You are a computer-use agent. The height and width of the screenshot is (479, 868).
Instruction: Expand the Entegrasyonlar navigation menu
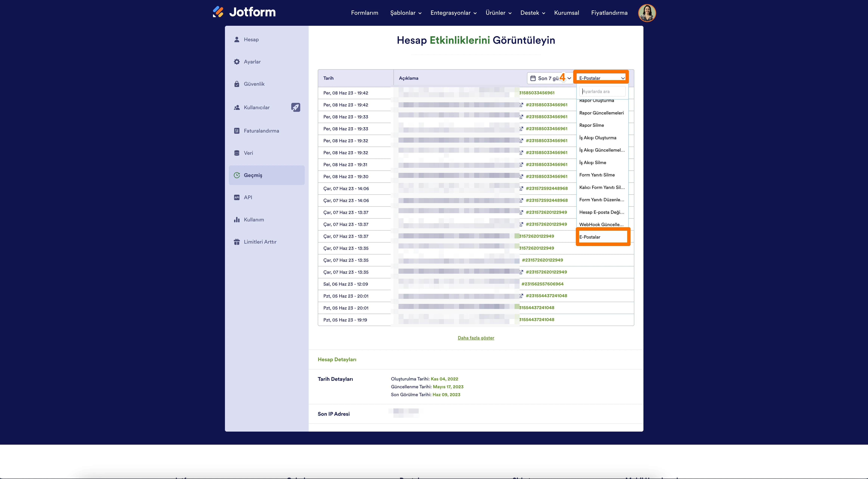tap(453, 13)
